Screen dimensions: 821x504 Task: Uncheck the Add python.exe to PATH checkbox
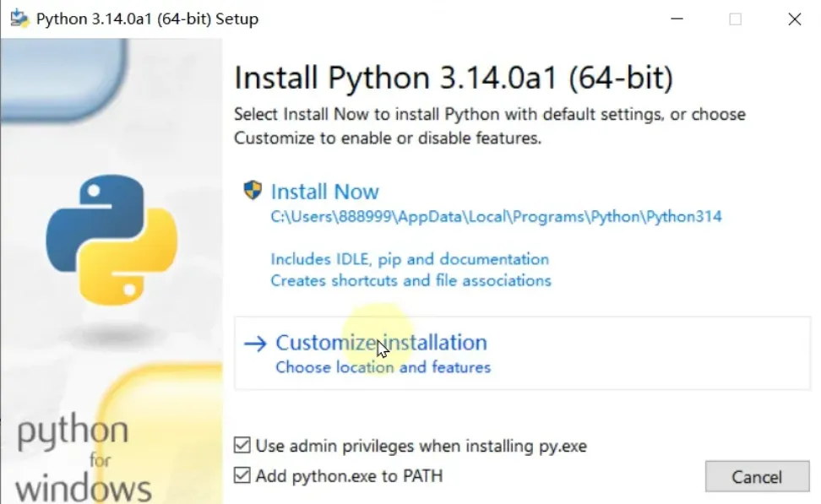coord(242,475)
